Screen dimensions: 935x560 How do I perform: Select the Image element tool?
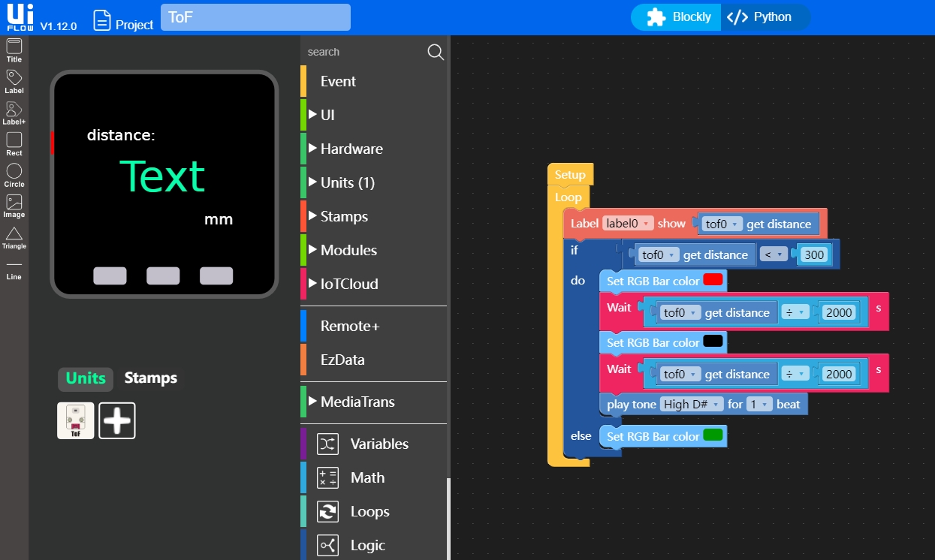pyautogui.click(x=14, y=205)
